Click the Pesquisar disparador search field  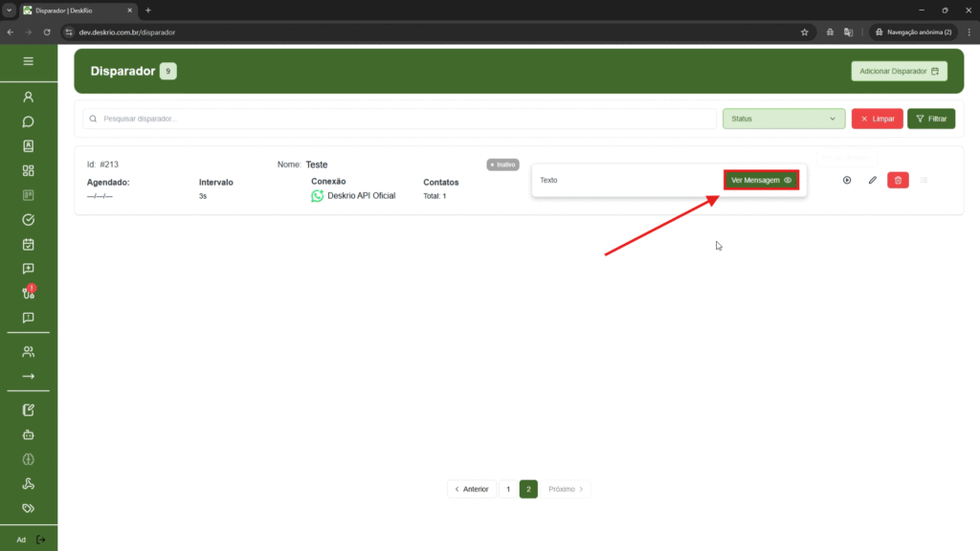point(400,119)
